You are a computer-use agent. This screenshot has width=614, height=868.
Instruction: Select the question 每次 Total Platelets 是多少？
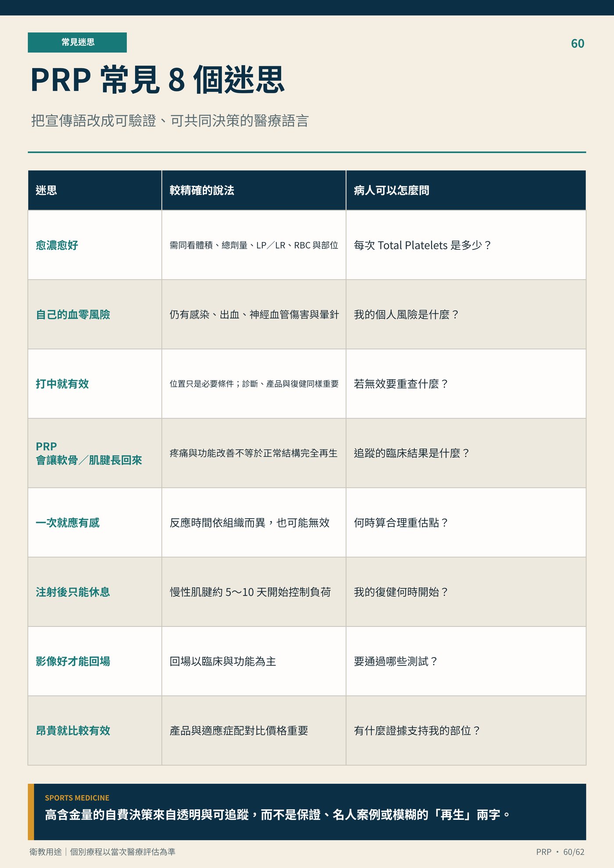pos(466,245)
